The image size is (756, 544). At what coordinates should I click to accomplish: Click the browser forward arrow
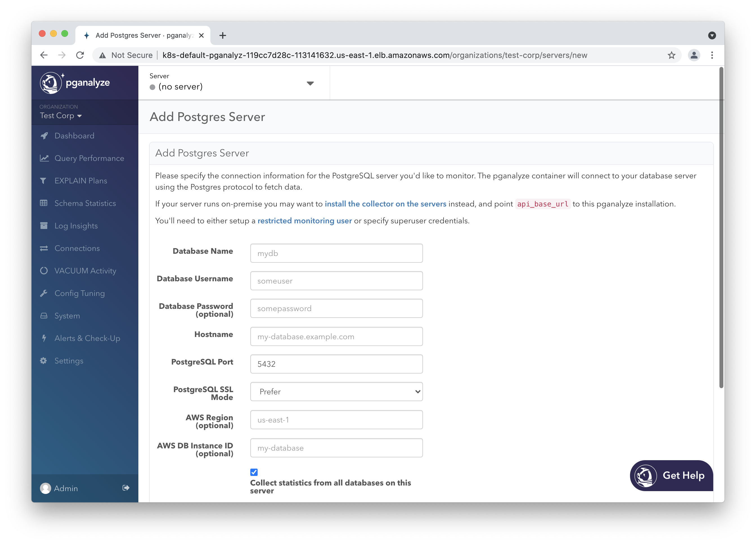(x=62, y=55)
